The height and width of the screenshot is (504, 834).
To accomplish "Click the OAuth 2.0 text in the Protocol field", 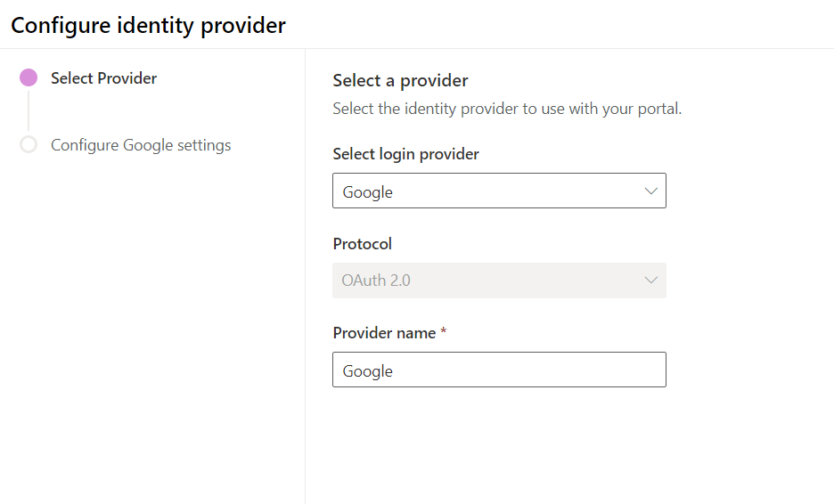I will pyautogui.click(x=376, y=280).
